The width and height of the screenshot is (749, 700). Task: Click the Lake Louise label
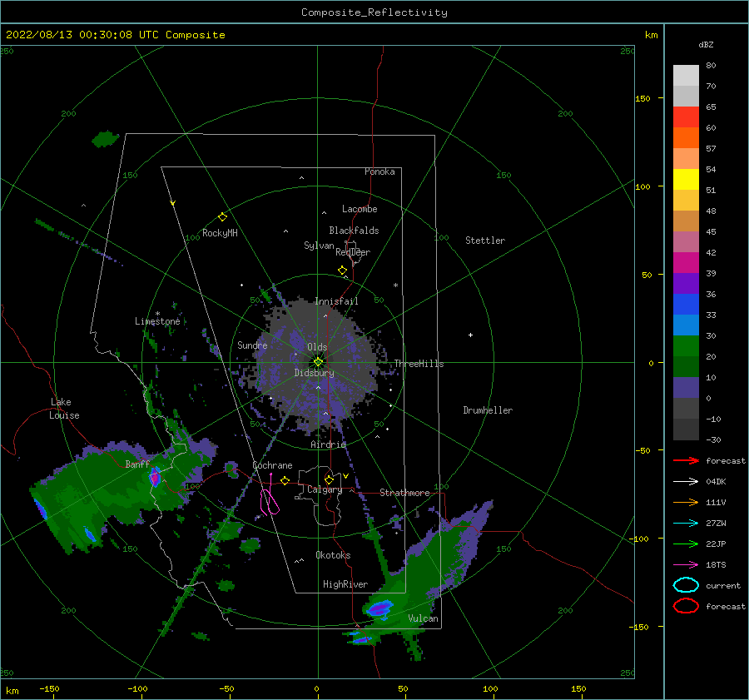click(64, 409)
